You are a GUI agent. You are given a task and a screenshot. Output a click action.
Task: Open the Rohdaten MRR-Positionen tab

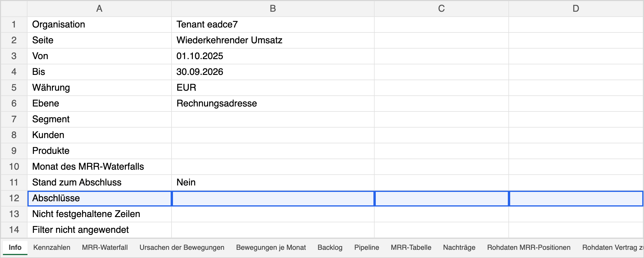529,247
